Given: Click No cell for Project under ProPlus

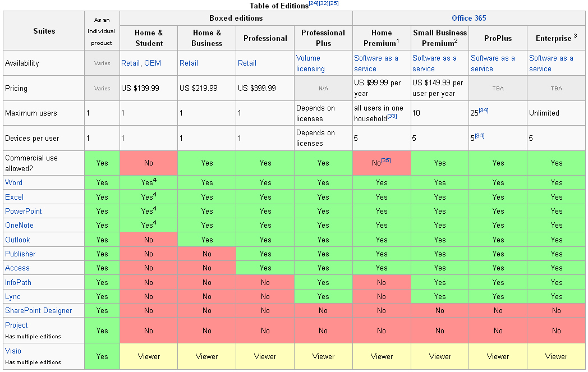Looking at the screenshot, I should [498, 330].
